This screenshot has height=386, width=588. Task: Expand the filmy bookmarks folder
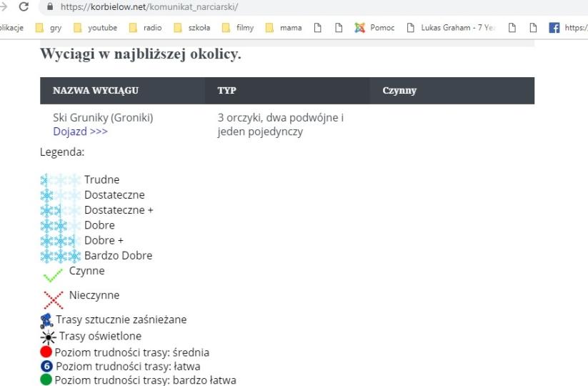pyautogui.click(x=238, y=29)
